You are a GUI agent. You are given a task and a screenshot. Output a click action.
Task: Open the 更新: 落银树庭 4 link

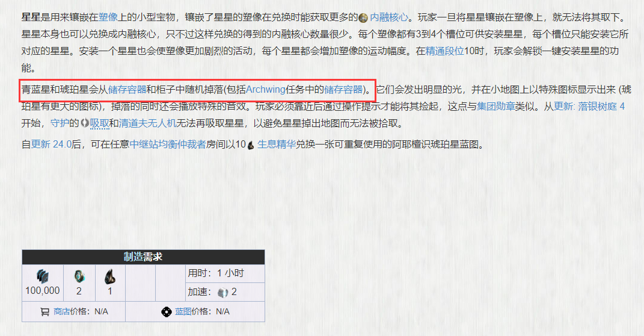pyautogui.click(x=589, y=107)
